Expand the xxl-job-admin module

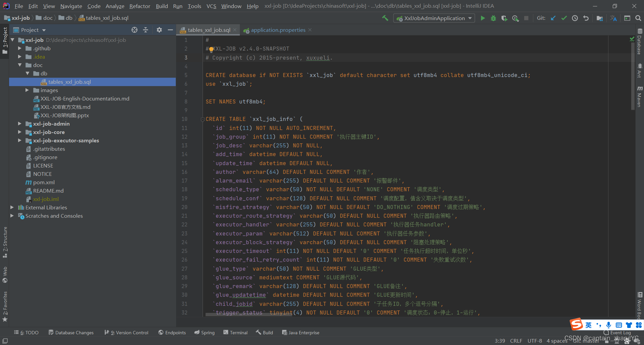pos(20,124)
